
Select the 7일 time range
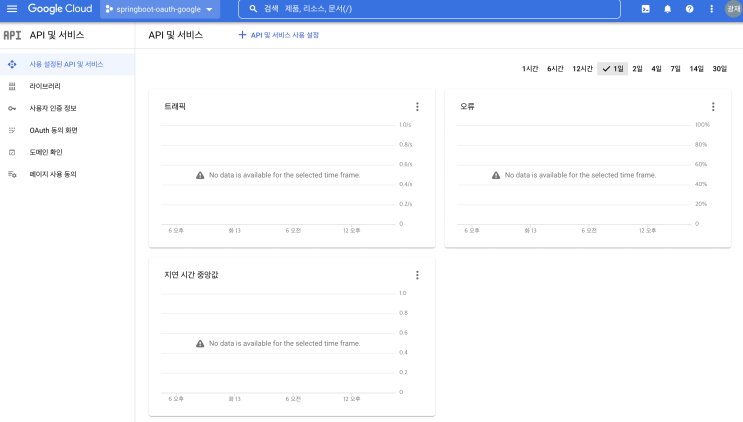click(x=675, y=69)
